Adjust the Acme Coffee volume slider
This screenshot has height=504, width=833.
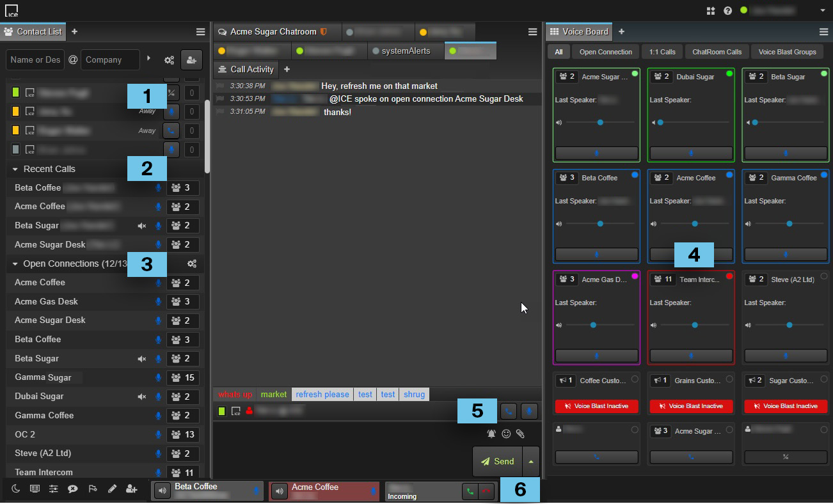[695, 224]
